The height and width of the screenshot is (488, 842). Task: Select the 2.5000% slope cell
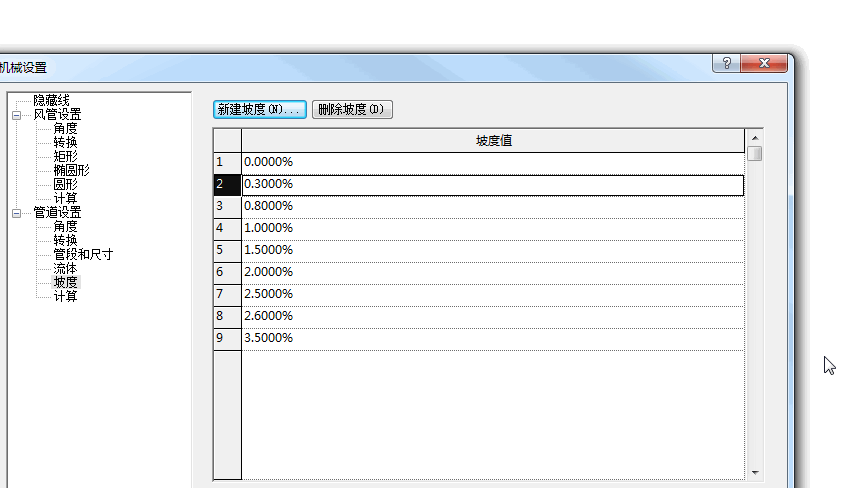click(x=493, y=295)
